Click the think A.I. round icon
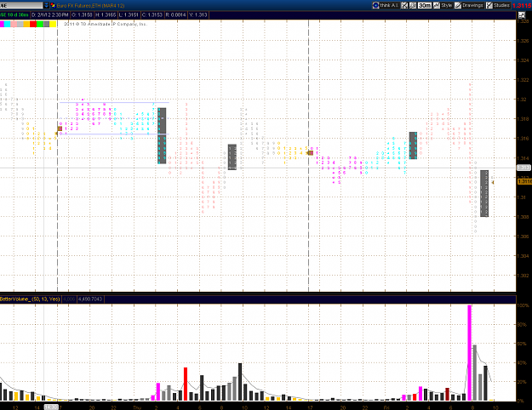The width and height of the screenshot is (532, 410). pos(375,5)
